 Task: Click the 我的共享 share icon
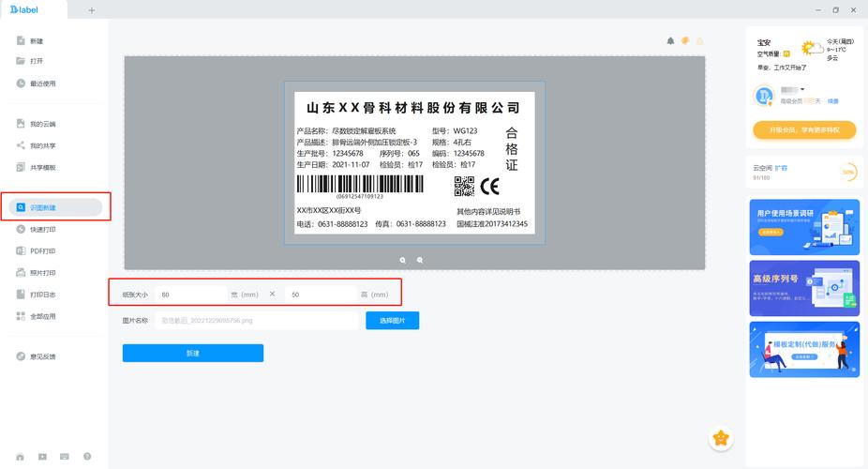point(21,145)
